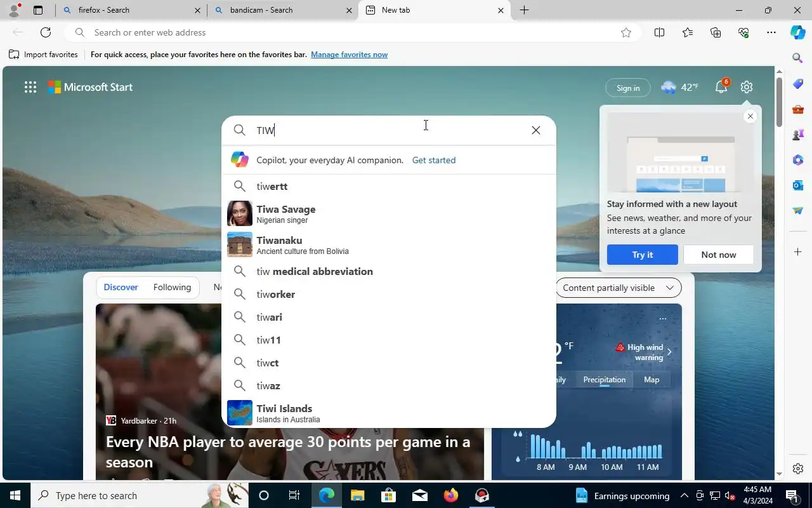Select the tiworker suggestion
Viewport: 812px width, 508px height.
pyautogui.click(x=389, y=294)
